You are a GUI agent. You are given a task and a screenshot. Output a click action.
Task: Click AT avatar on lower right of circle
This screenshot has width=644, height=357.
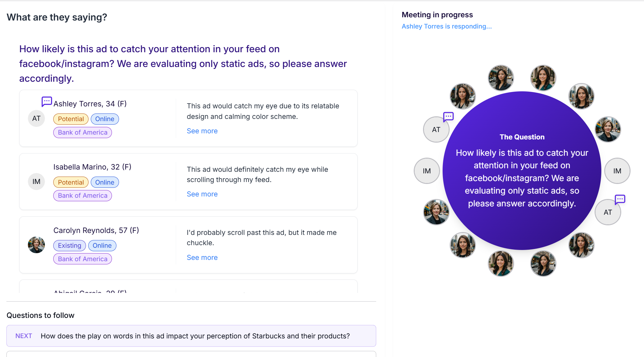pyautogui.click(x=608, y=212)
